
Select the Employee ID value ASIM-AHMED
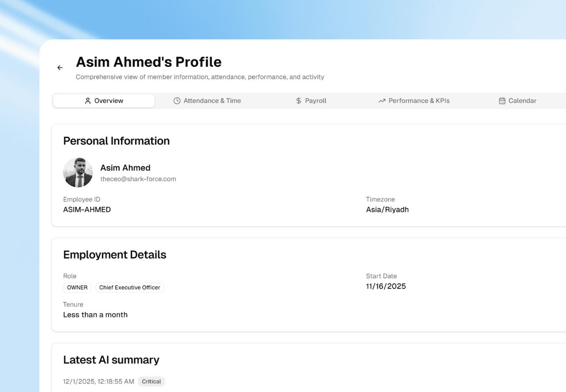(87, 210)
